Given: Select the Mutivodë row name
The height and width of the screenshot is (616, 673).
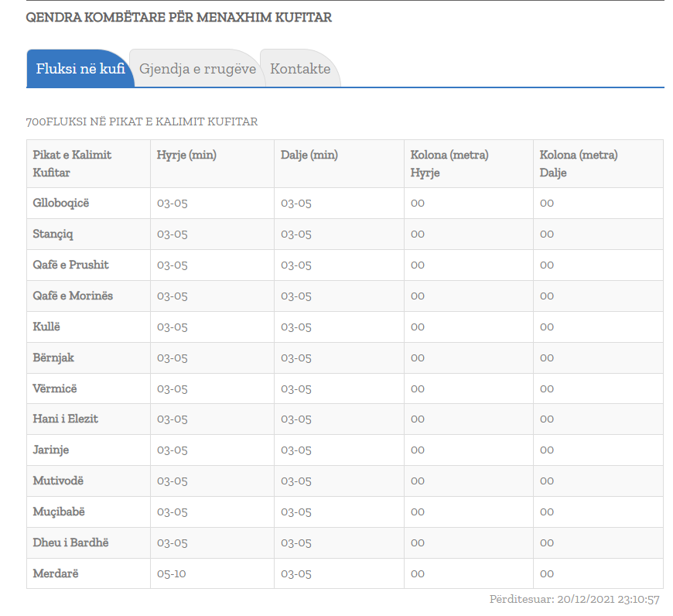Looking at the screenshot, I should pyautogui.click(x=58, y=481).
